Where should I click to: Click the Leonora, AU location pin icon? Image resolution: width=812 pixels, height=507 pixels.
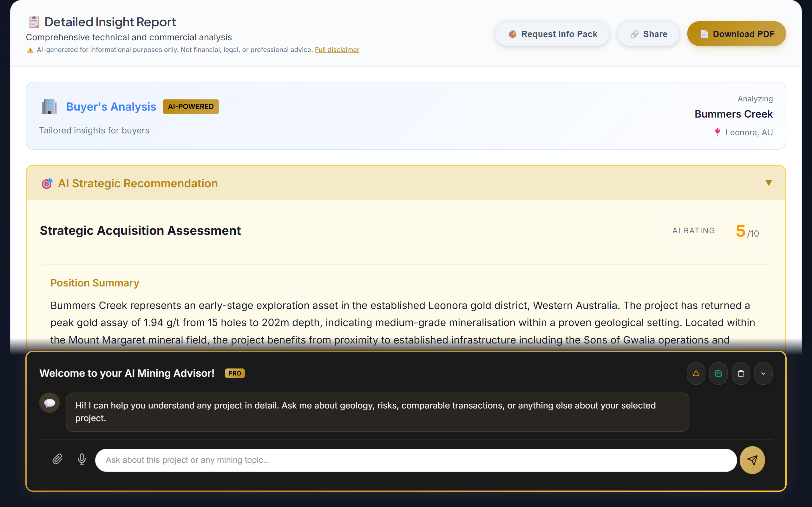(x=717, y=132)
